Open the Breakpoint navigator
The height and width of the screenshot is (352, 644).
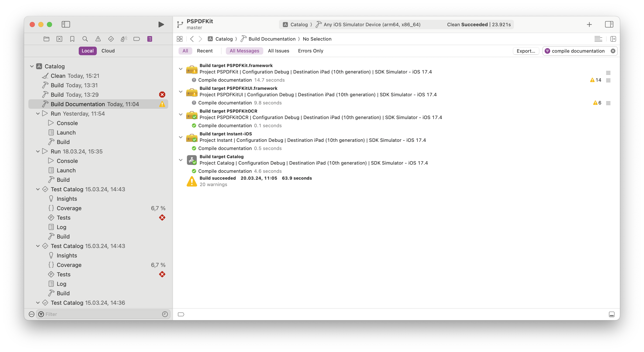click(x=137, y=39)
